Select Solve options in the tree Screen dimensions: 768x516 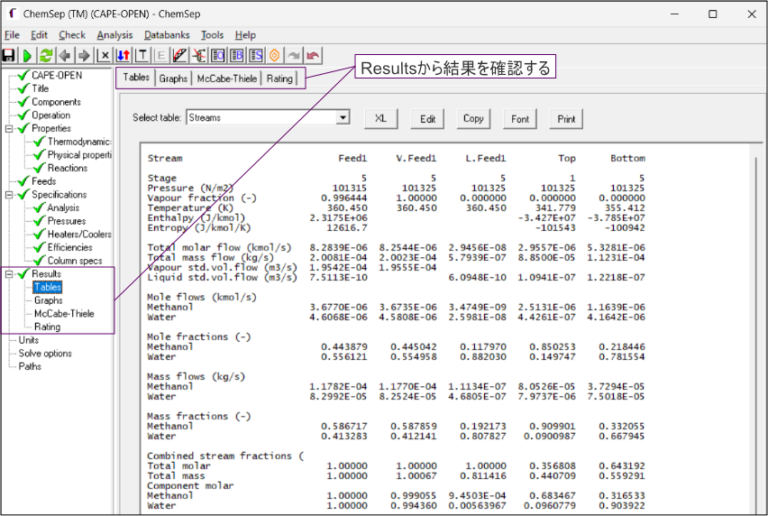coord(45,353)
